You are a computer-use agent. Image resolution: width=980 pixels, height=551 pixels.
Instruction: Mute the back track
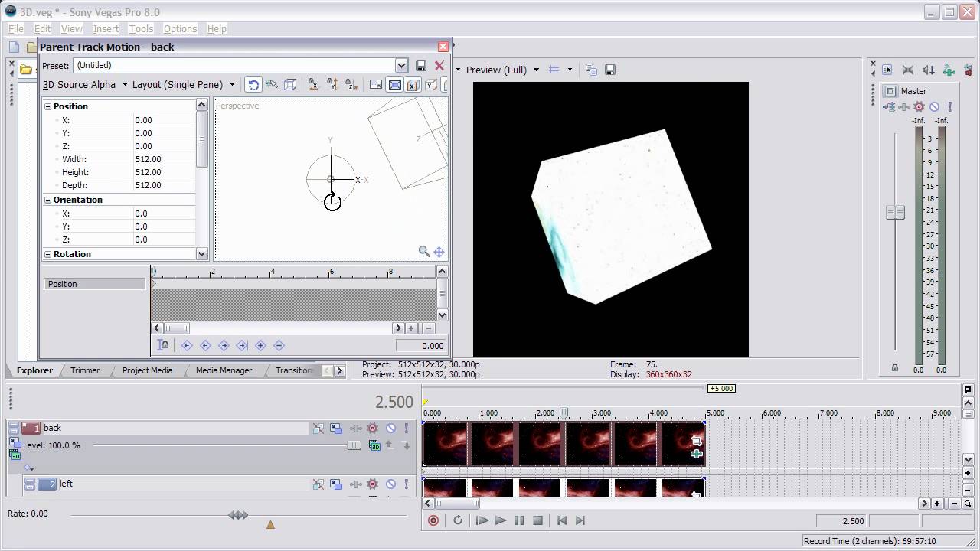coord(390,429)
